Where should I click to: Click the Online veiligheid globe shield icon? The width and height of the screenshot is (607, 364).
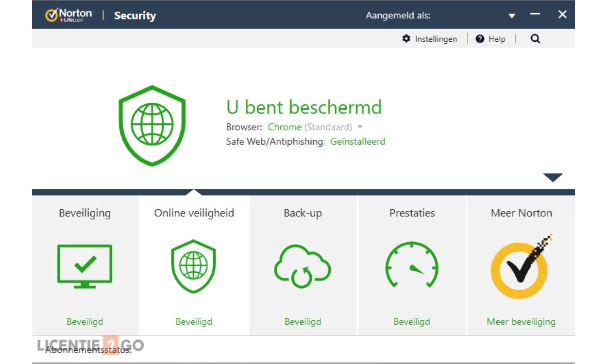click(193, 266)
